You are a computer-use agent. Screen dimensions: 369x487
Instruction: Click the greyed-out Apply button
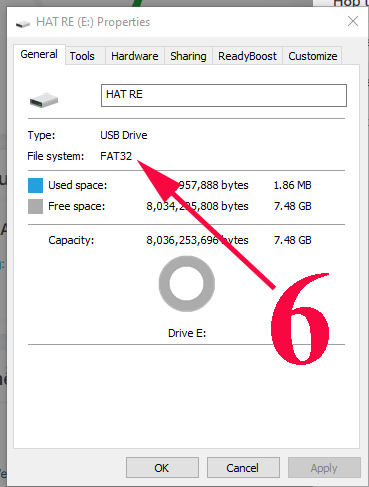(x=324, y=468)
